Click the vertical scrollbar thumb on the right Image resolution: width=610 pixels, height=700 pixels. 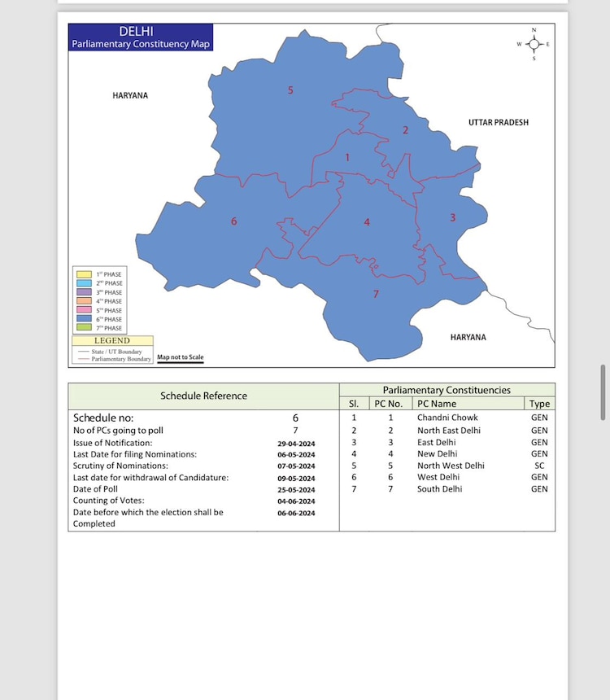603,392
